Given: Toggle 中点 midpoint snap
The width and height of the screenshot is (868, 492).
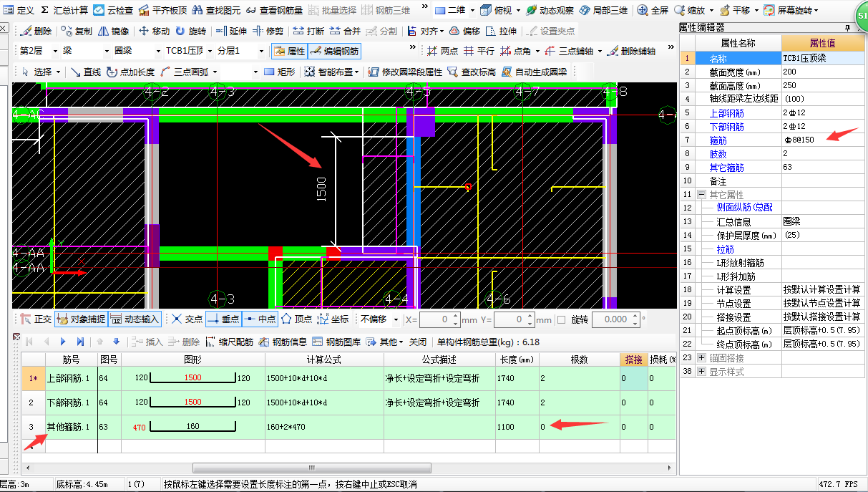Looking at the screenshot, I should (x=260, y=319).
